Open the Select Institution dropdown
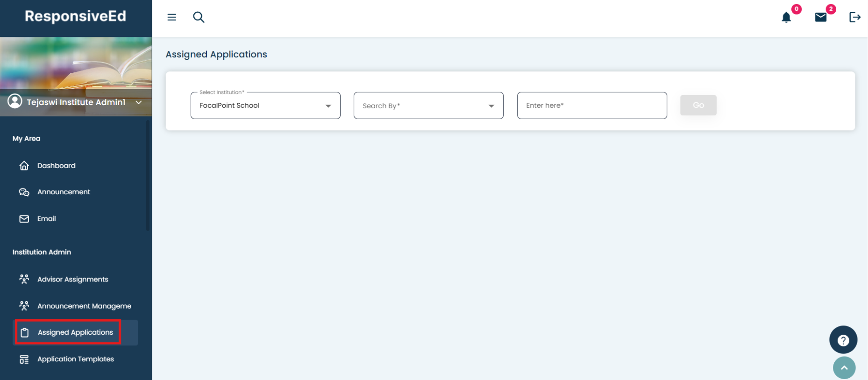The width and height of the screenshot is (868, 380). pos(265,106)
